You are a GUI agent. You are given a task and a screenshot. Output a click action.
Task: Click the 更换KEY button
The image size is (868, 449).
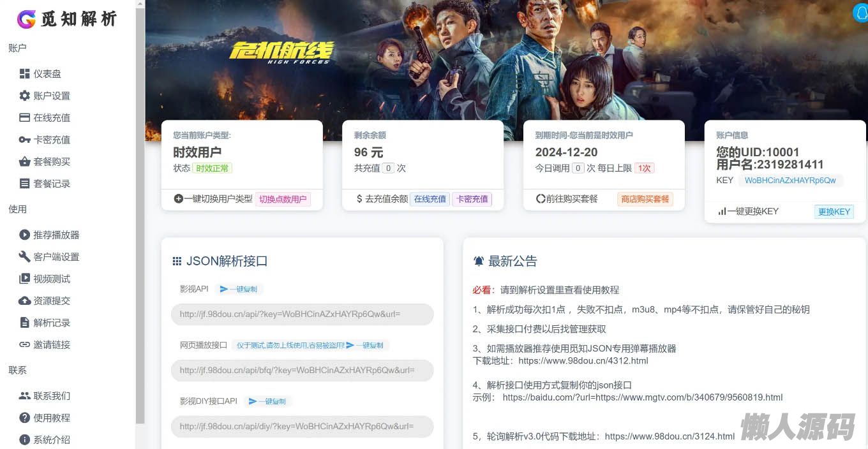tap(834, 212)
